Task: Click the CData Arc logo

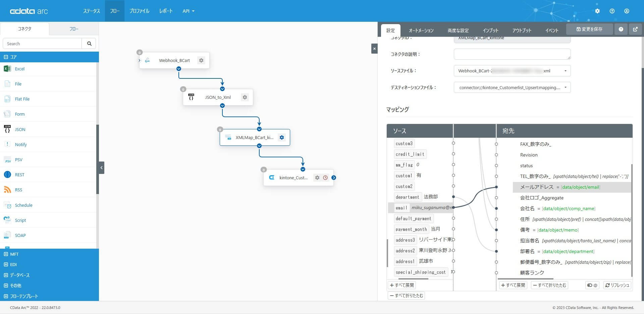Action: pyautogui.click(x=29, y=11)
